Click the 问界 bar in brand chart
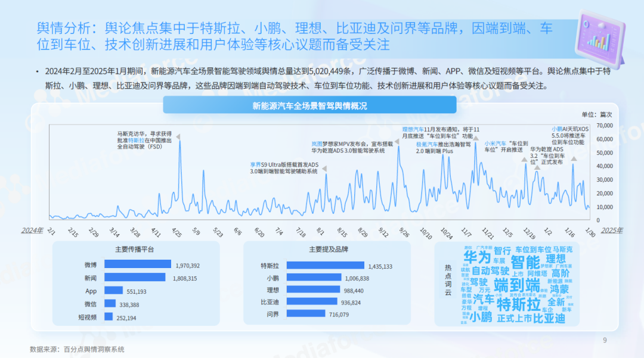Image resolution: width=644 pixels, height=358 pixels. [306, 313]
